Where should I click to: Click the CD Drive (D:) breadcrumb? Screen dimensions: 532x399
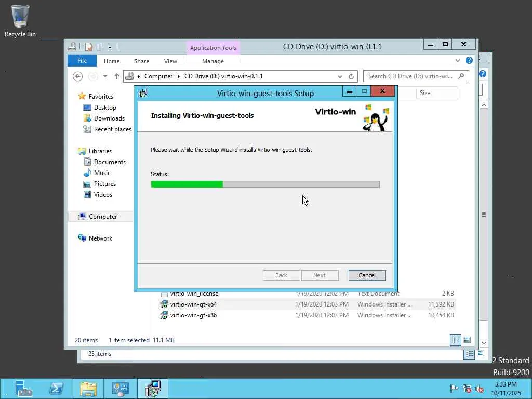tap(223, 76)
